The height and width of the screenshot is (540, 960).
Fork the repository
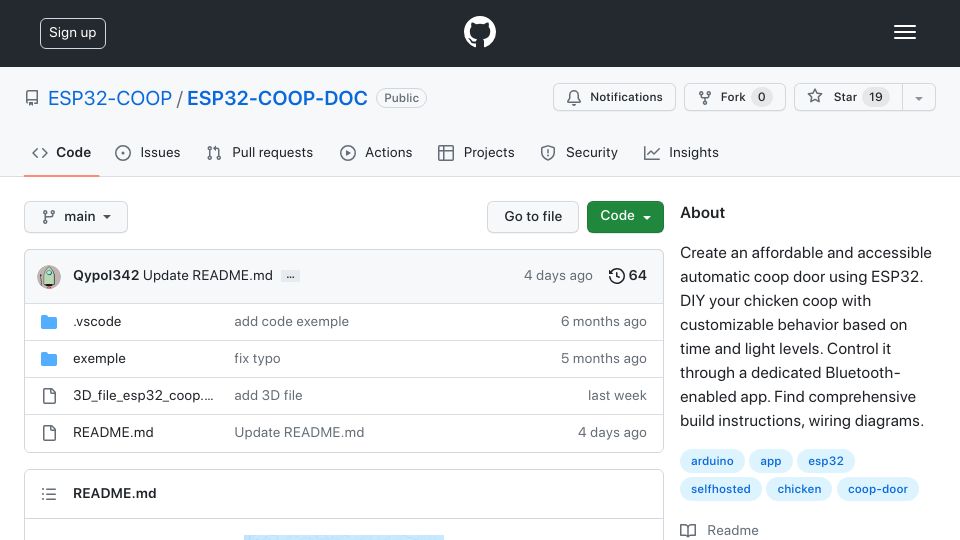tap(734, 97)
